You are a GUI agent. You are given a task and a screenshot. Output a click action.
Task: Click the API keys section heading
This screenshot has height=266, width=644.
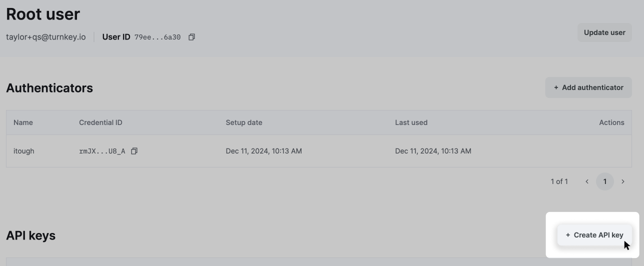click(x=30, y=235)
